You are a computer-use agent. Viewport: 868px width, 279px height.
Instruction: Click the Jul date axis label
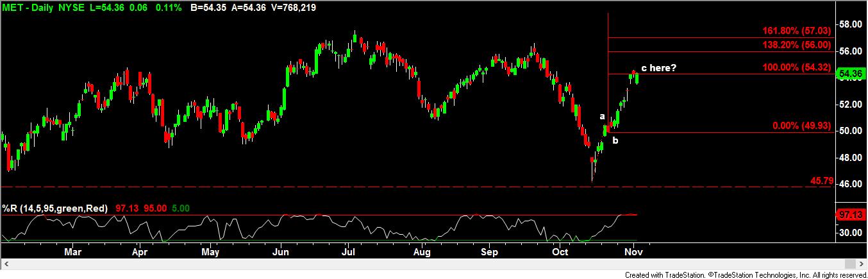tap(349, 253)
